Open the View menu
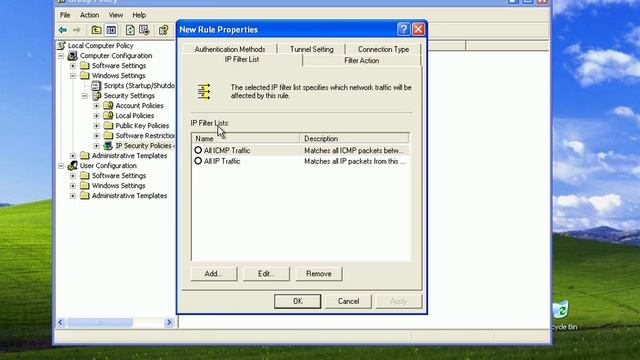Viewport: 640px width, 360px height. 116,15
